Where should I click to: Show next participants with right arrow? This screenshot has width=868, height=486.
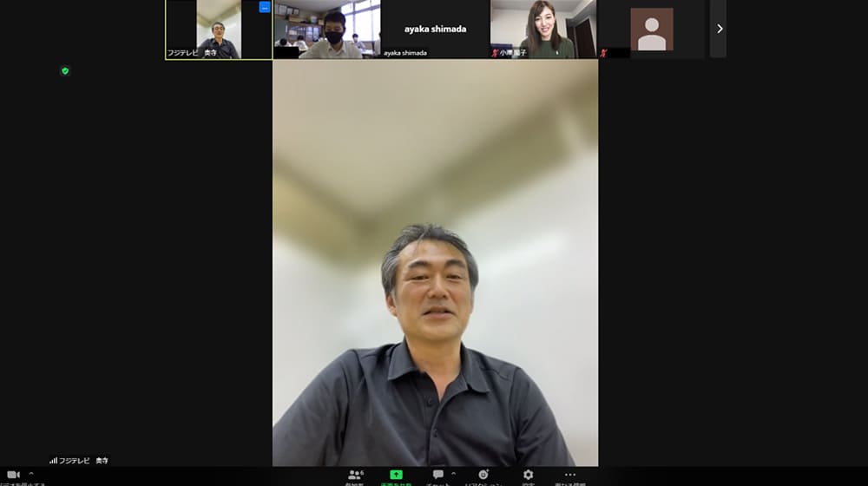click(x=719, y=29)
